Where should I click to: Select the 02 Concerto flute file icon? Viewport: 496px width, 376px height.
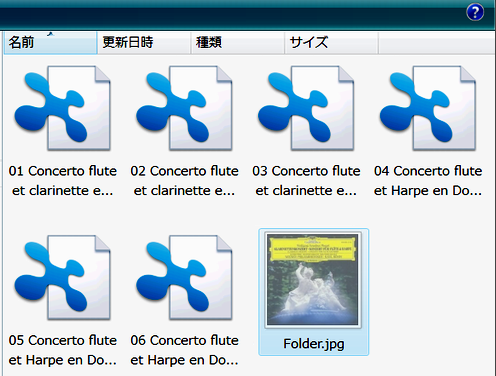click(184, 108)
